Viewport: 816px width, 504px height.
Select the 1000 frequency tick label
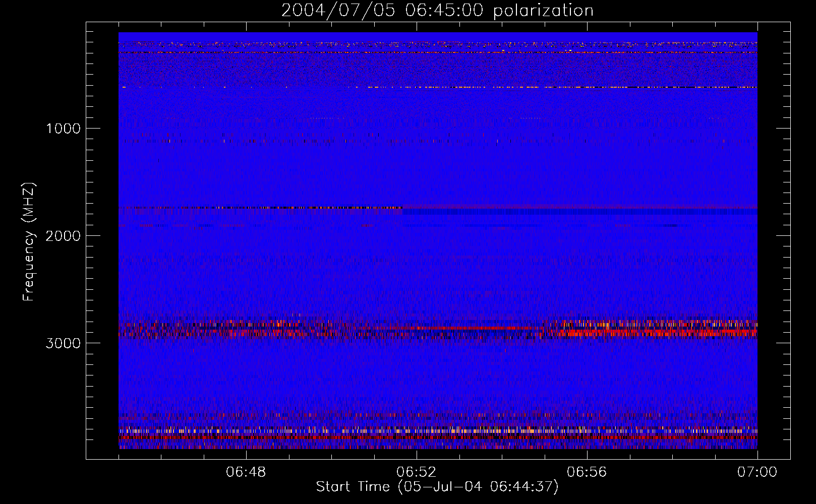point(64,129)
